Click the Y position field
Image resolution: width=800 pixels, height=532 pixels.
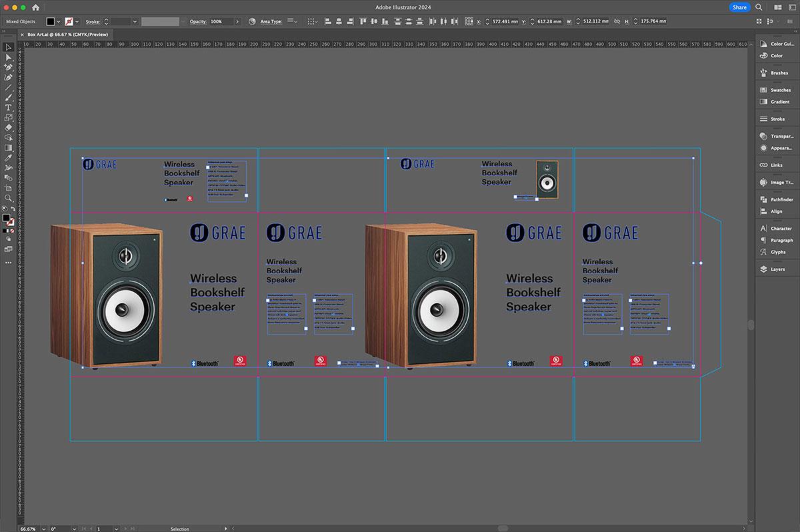coord(549,21)
